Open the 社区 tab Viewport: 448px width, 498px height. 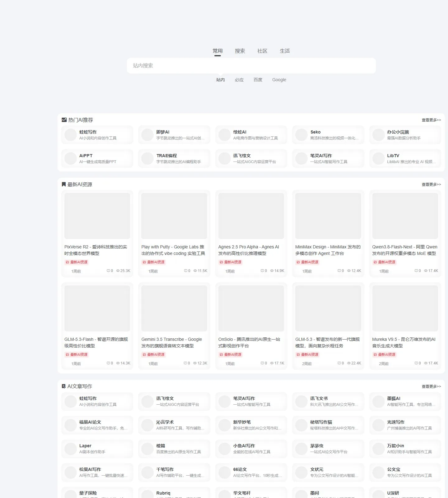click(262, 51)
